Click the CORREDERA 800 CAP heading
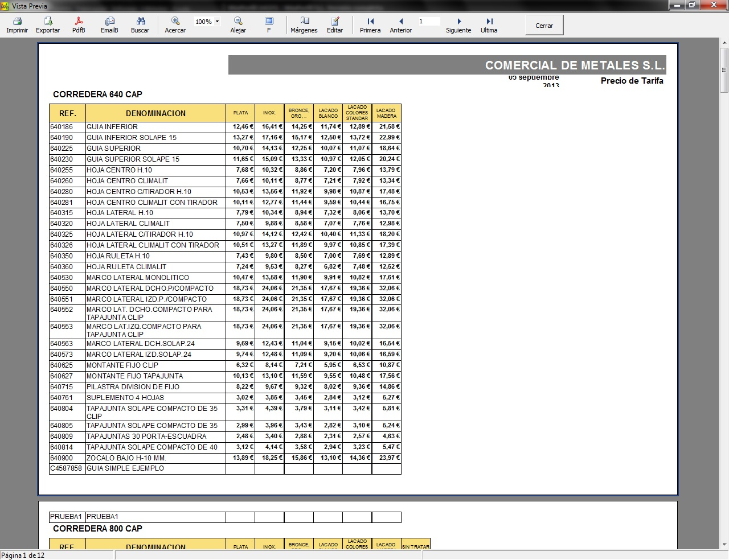This screenshot has height=560, width=729. tap(97, 529)
